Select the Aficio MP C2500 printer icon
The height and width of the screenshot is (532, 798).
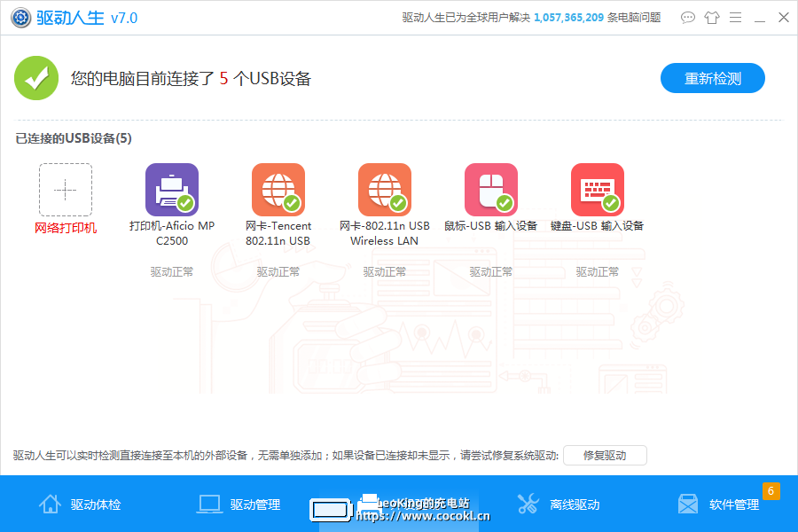[x=172, y=190]
